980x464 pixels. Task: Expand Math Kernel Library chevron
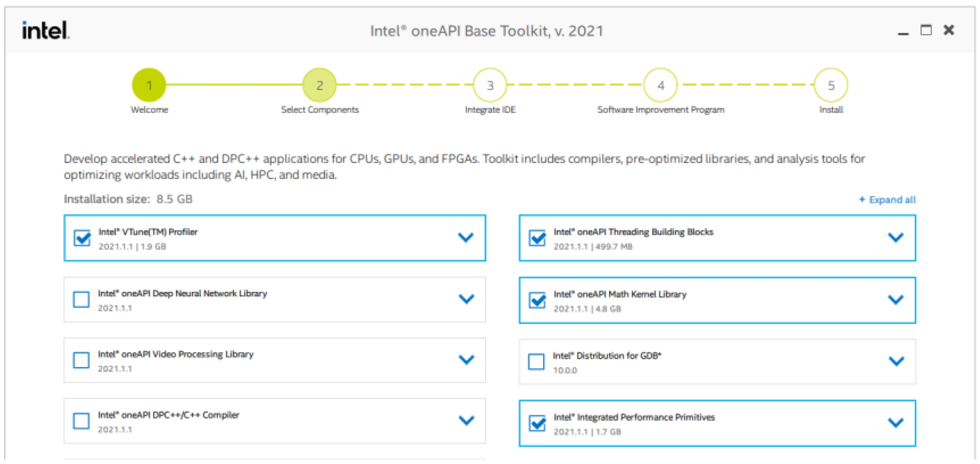click(896, 300)
